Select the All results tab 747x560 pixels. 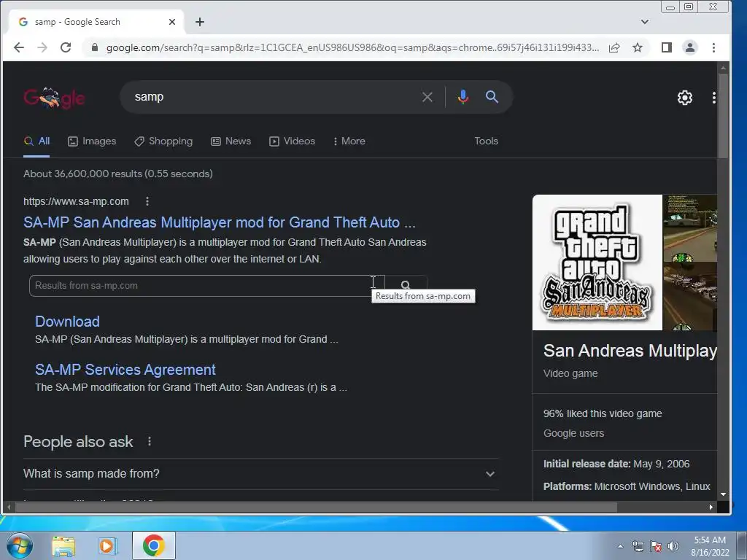tap(36, 141)
